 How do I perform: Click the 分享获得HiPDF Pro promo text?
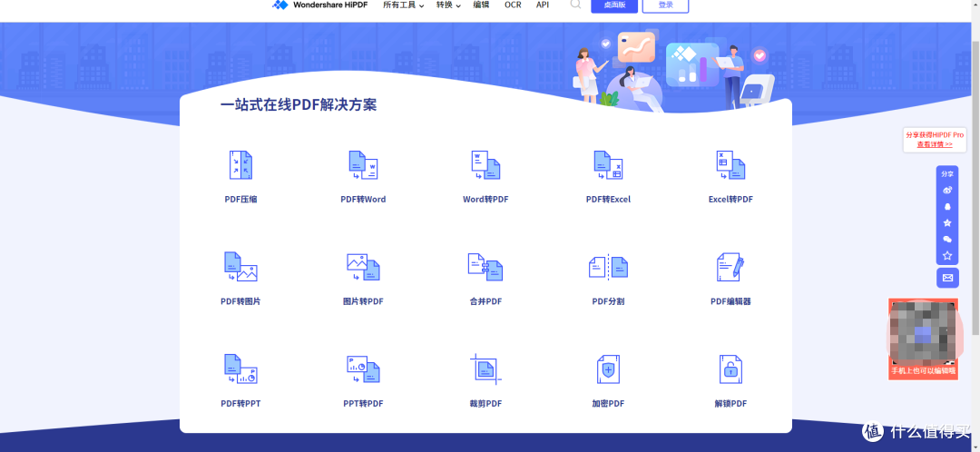pos(935,134)
